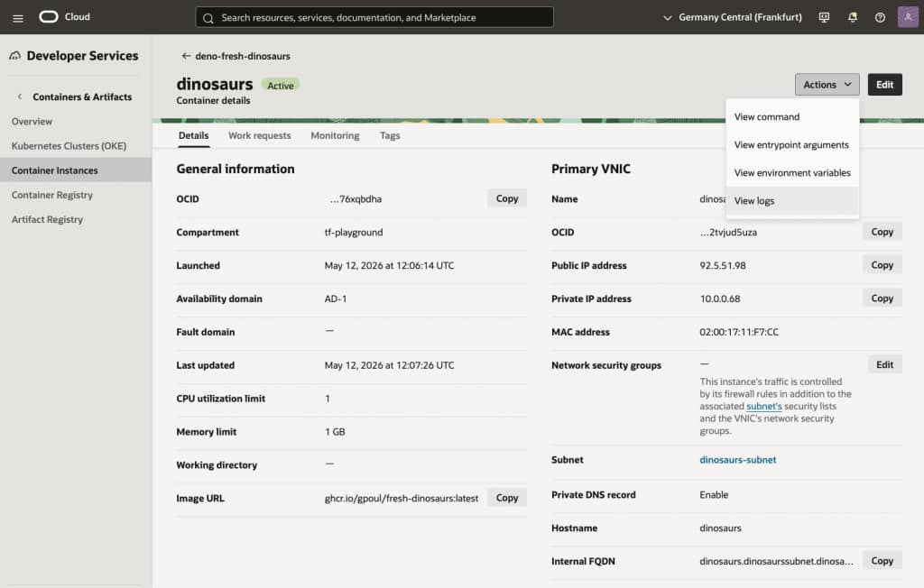Go back to deno-fresh-dinosaurs
This screenshot has width=924, height=588.
[242, 56]
